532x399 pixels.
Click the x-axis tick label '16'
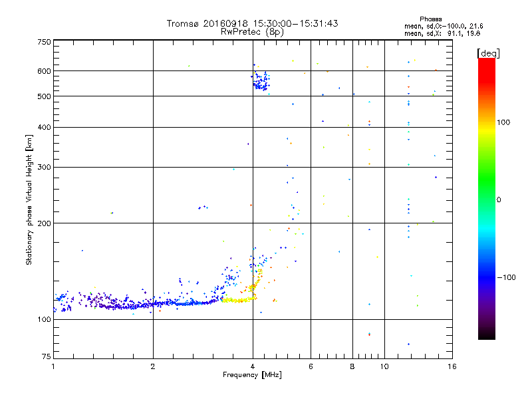tap(452, 366)
